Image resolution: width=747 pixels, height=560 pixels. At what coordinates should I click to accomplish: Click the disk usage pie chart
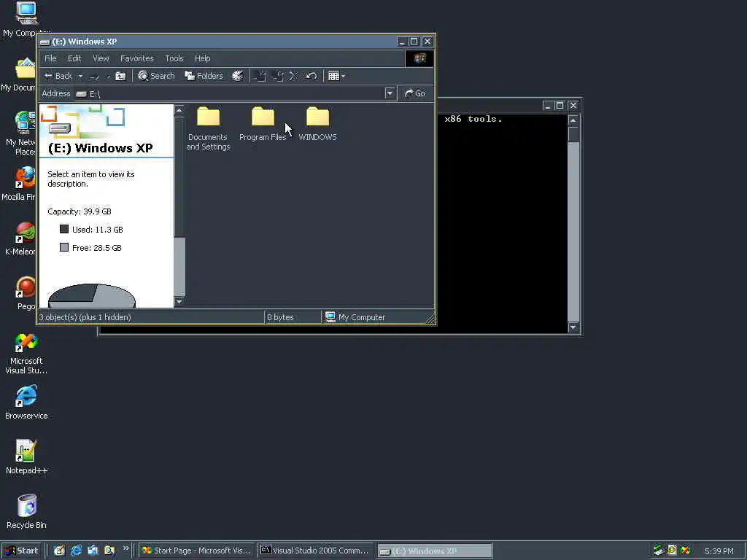(92, 296)
